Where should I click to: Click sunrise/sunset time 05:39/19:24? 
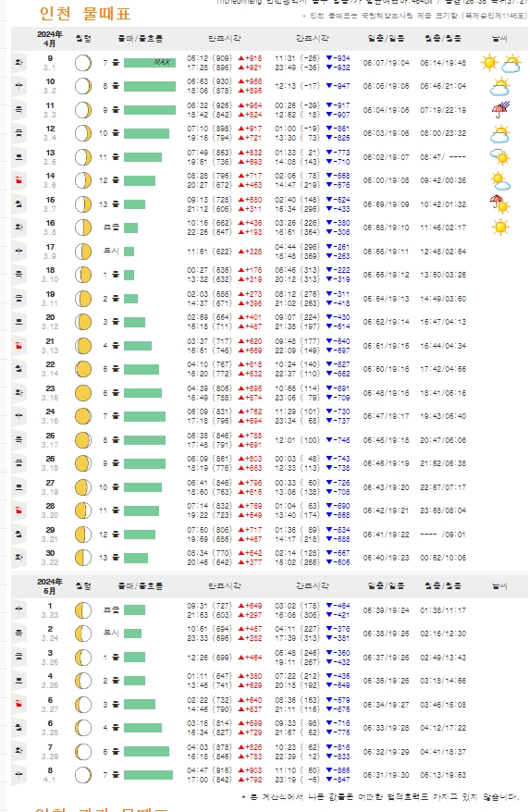tap(386, 610)
